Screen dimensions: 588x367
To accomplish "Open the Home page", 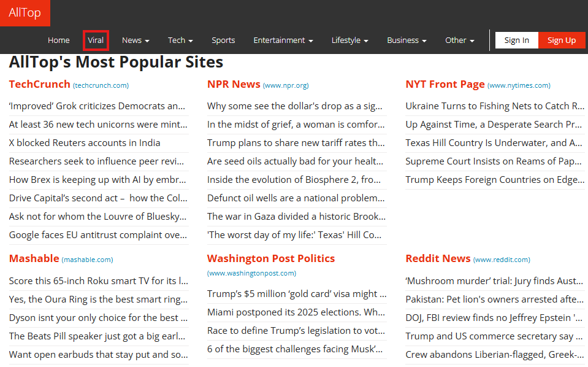I will (58, 40).
